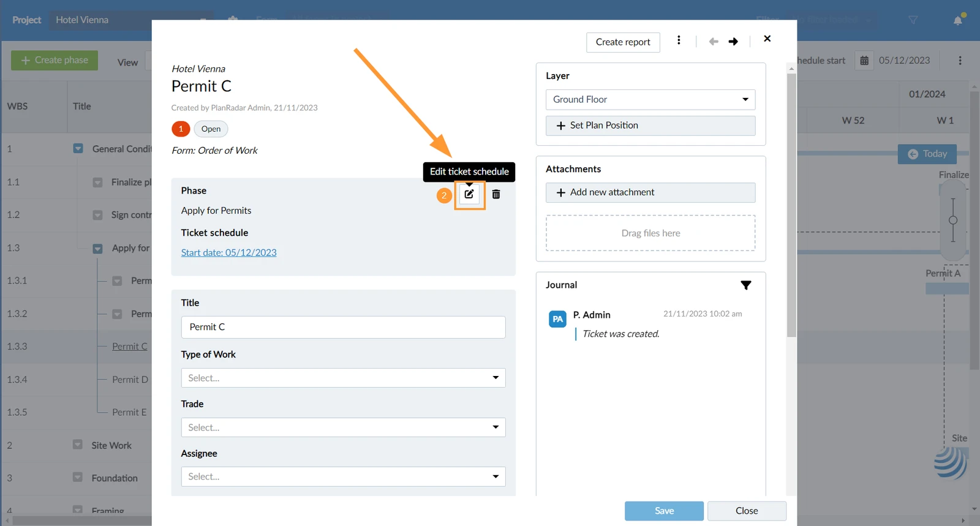This screenshot has height=526, width=980.
Task: Open the Ground Floor layer dropdown
Action: tap(650, 100)
